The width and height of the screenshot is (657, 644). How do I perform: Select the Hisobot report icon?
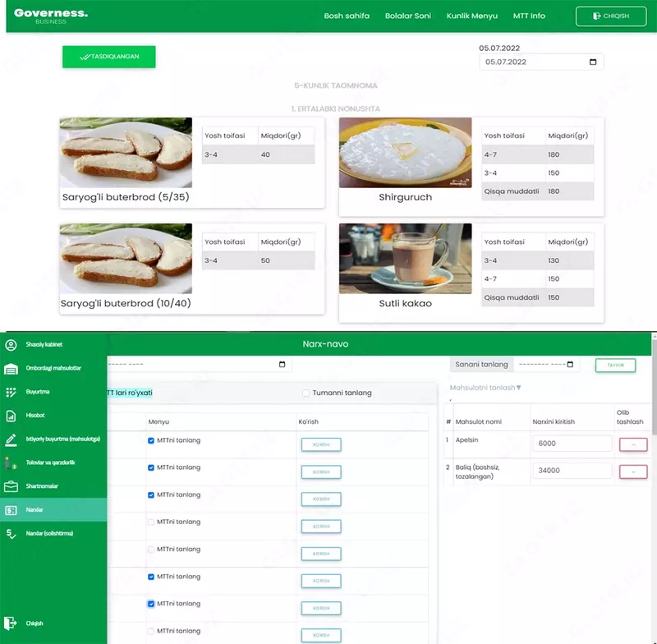pyautogui.click(x=11, y=416)
